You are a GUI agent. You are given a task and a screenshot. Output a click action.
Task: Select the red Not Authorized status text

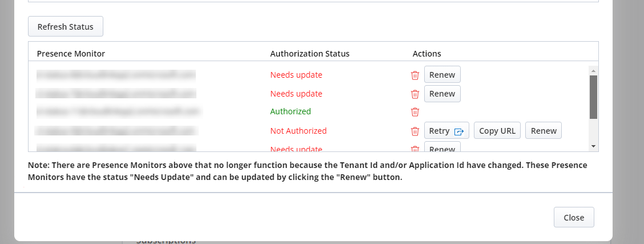point(298,131)
